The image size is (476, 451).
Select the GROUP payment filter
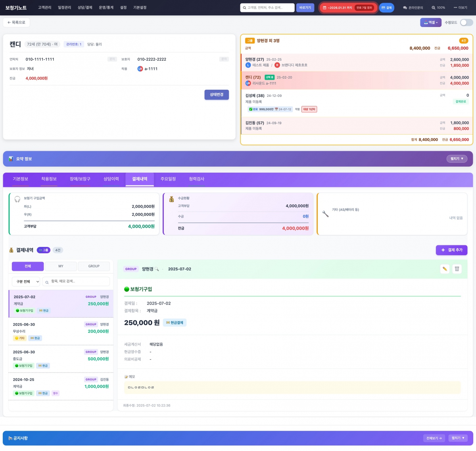[x=94, y=266]
